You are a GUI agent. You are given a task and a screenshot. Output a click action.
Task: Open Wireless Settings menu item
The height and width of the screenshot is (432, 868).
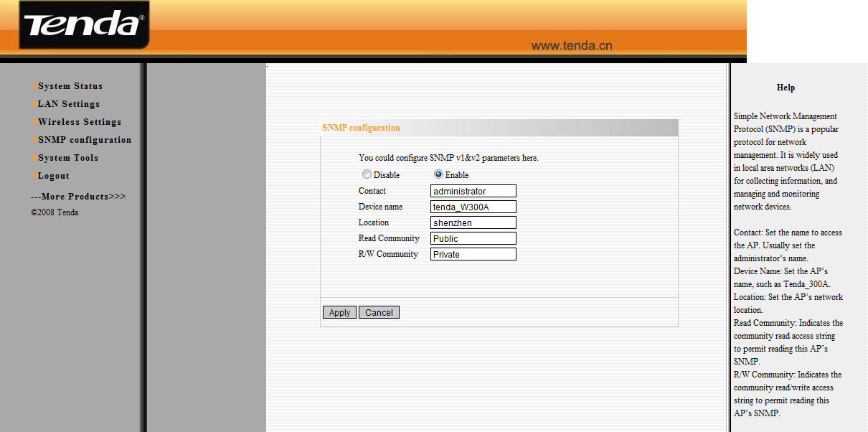pyautogui.click(x=79, y=122)
